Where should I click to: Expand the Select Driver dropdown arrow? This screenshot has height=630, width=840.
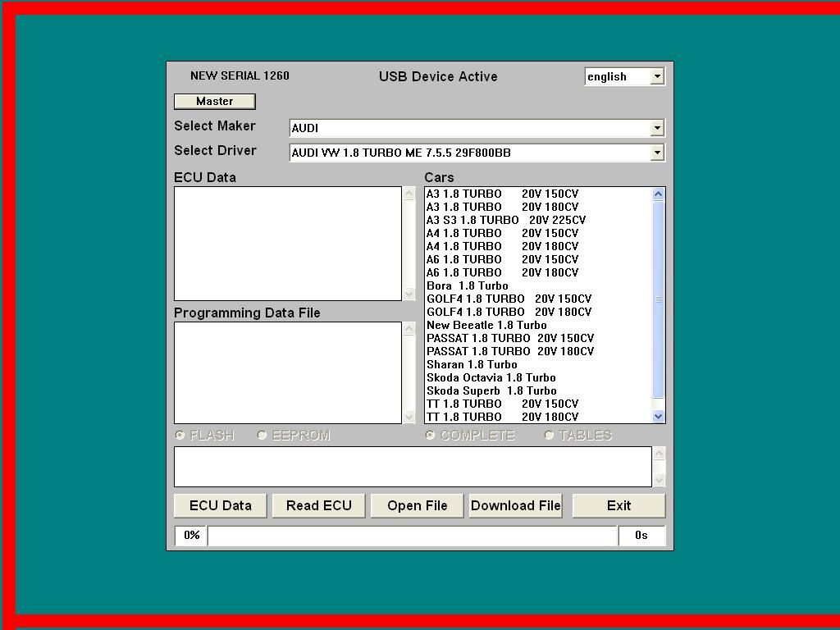[x=657, y=153]
